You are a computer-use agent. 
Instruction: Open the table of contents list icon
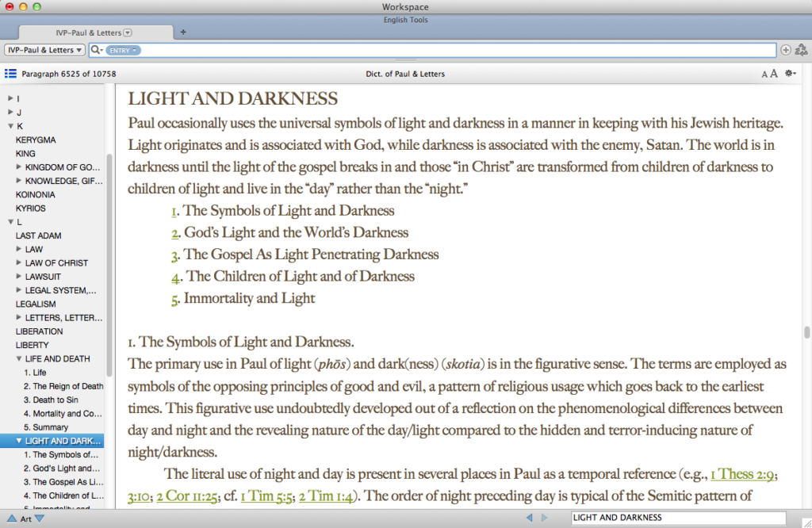coord(9,73)
